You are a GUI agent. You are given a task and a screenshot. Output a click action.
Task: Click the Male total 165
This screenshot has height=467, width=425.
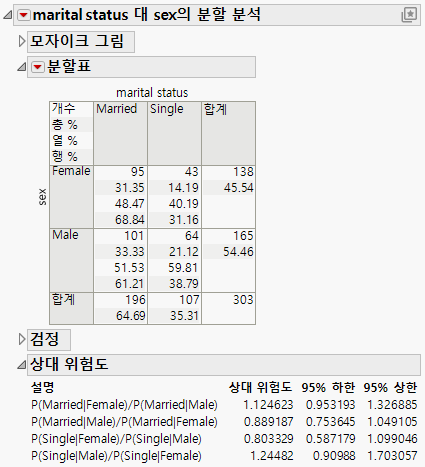(243, 236)
